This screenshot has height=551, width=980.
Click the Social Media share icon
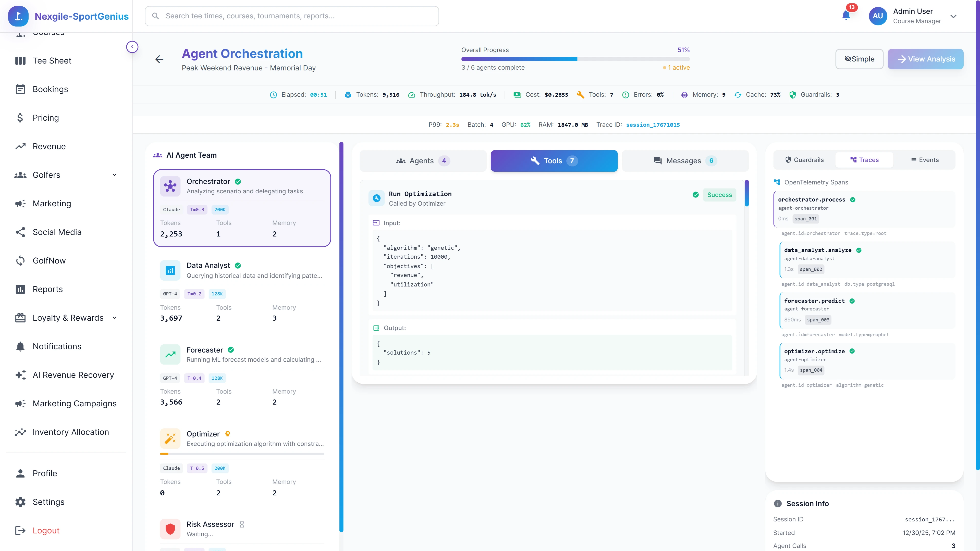(20, 232)
